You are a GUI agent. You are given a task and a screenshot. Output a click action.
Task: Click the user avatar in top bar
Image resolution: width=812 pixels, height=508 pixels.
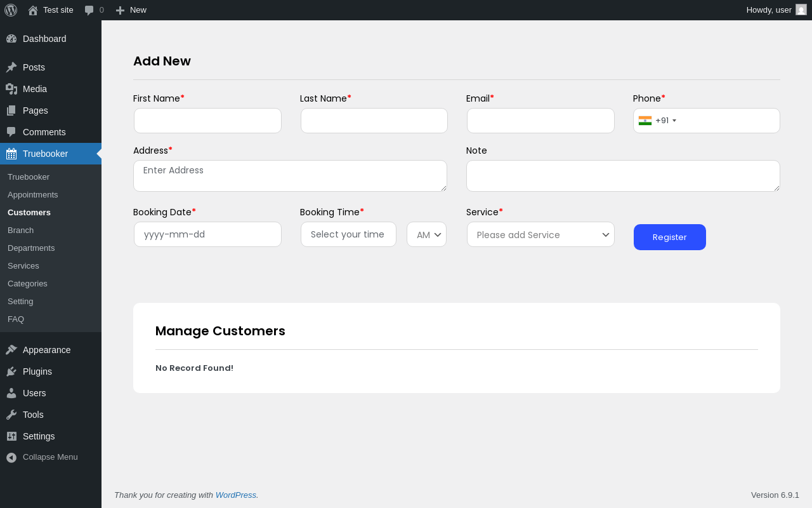click(x=801, y=10)
